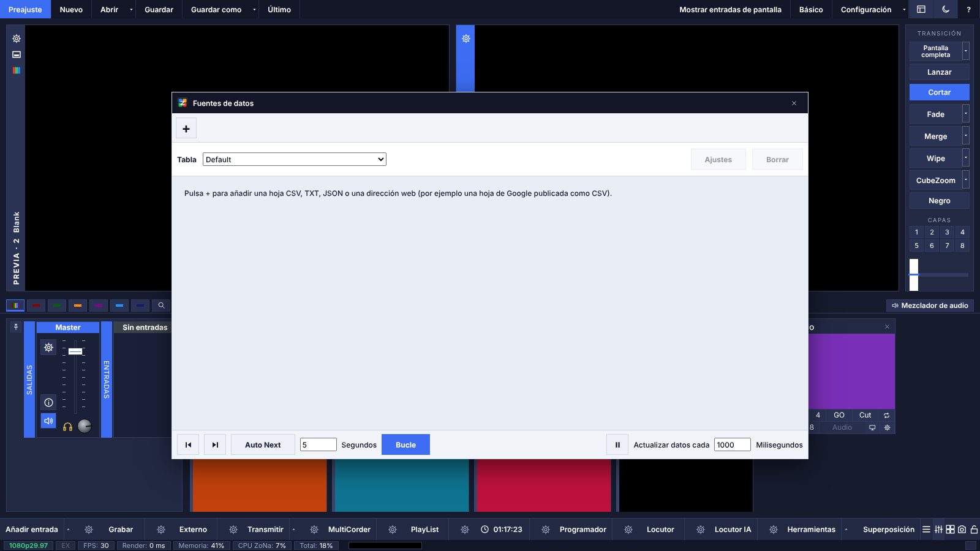Open the list view icon in the bottom bar
Viewport: 980px width, 551px height.
pyautogui.click(x=926, y=530)
